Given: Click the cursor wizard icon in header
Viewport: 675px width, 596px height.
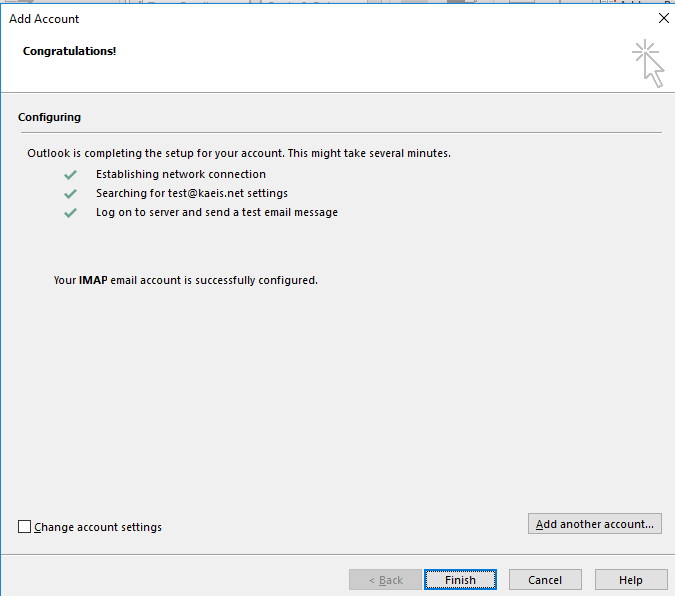Looking at the screenshot, I should (x=649, y=63).
